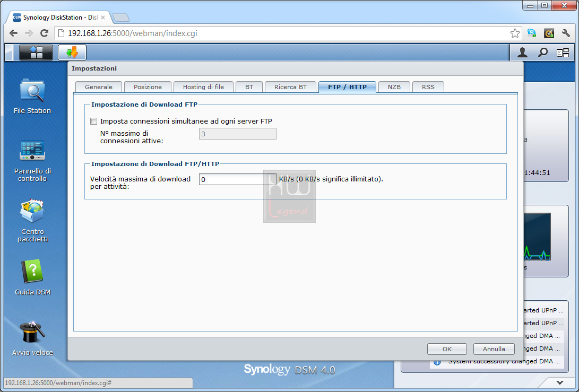Click the maximum download speed field
This screenshot has width=579, height=392.
coord(237,179)
